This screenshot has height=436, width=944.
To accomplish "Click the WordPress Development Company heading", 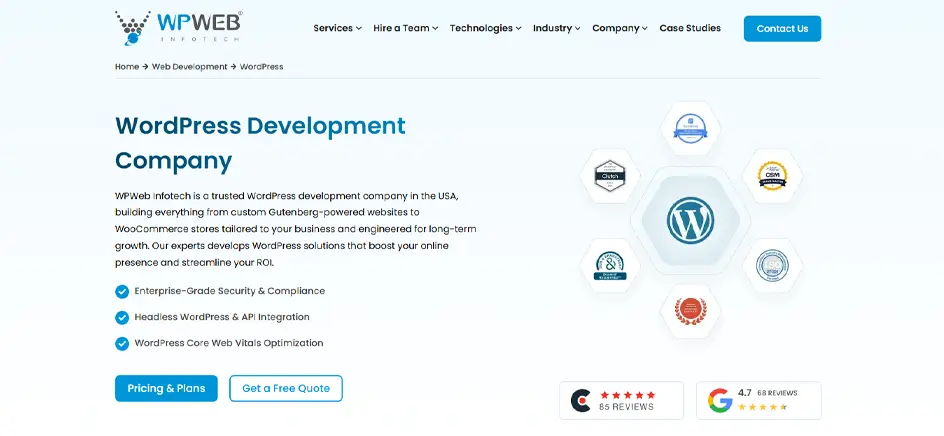I will pyautogui.click(x=260, y=143).
